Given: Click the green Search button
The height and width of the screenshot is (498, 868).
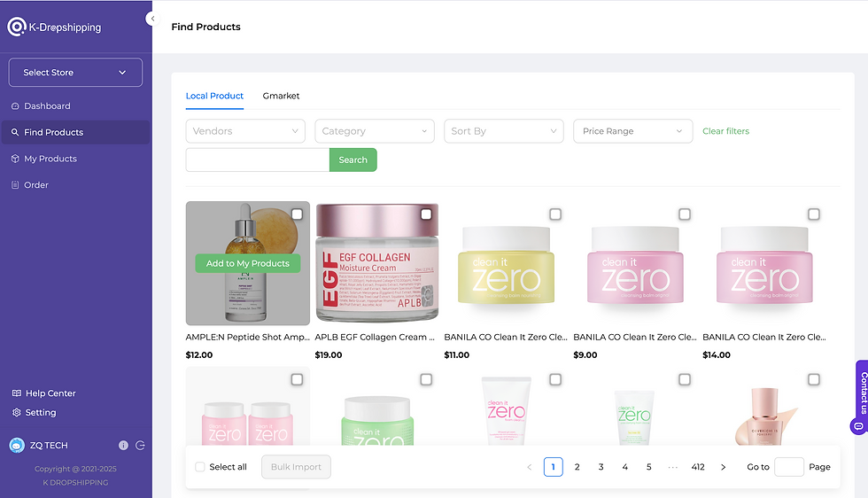Looking at the screenshot, I should coord(353,160).
